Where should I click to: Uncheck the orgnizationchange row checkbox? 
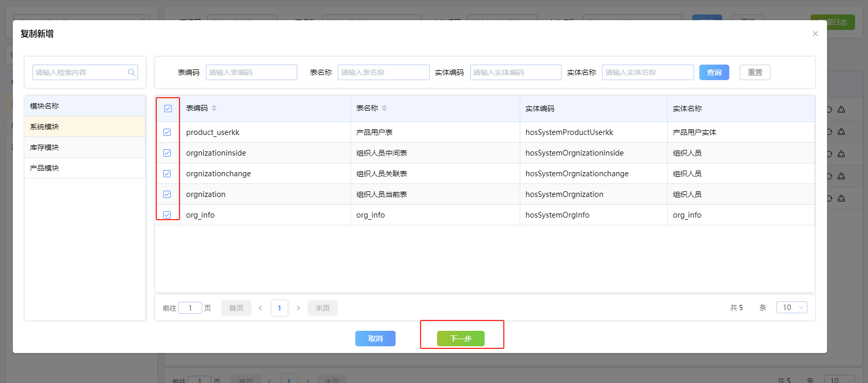point(167,174)
